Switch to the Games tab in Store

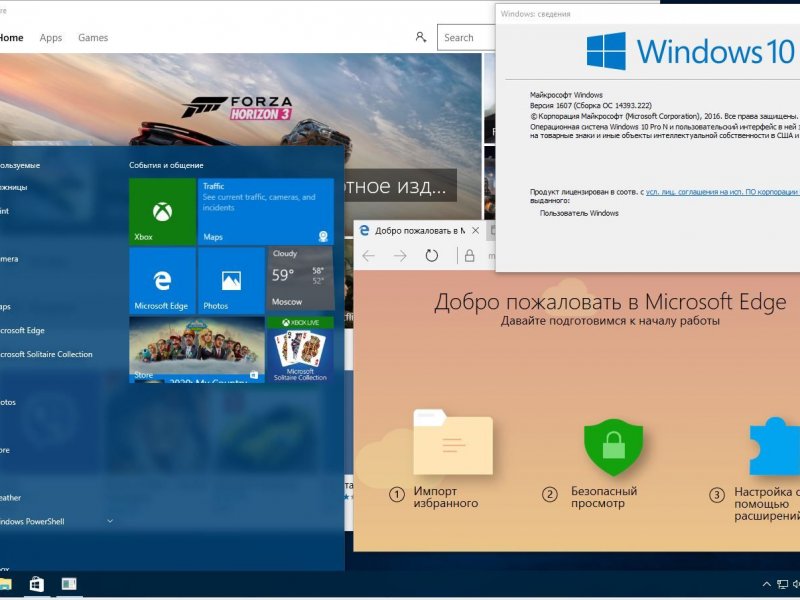[93, 38]
